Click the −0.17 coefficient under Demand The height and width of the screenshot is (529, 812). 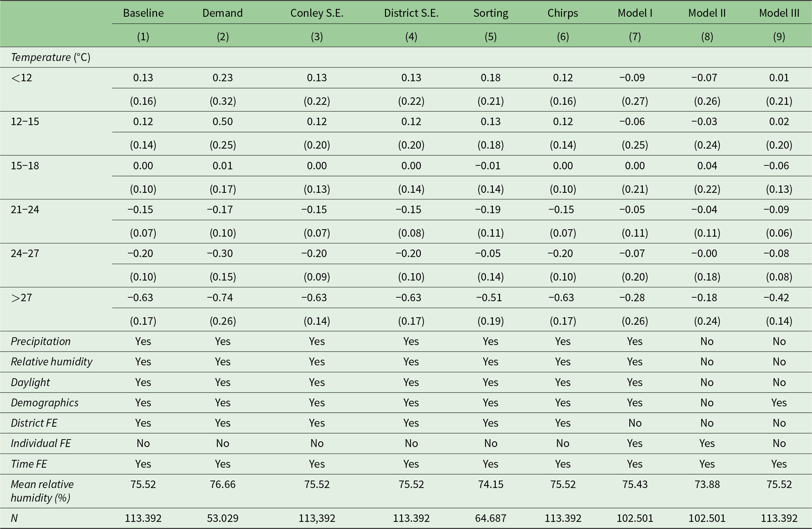click(220, 210)
